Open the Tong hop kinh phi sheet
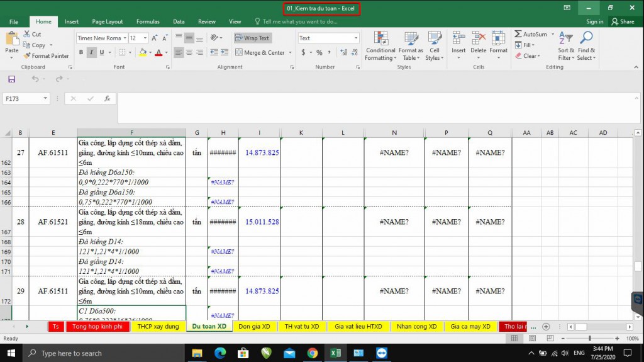This screenshot has height=362, width=644. 97,326
